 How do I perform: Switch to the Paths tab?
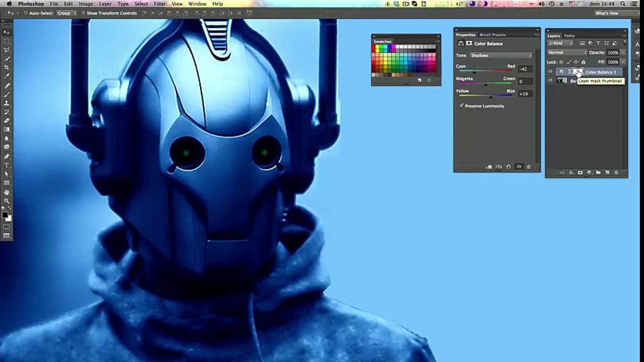coord(569,36)
